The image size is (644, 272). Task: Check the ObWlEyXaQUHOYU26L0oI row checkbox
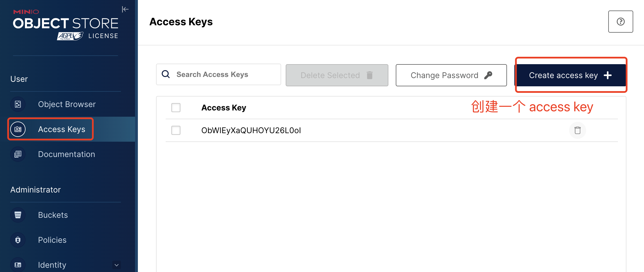click(176, 130)
